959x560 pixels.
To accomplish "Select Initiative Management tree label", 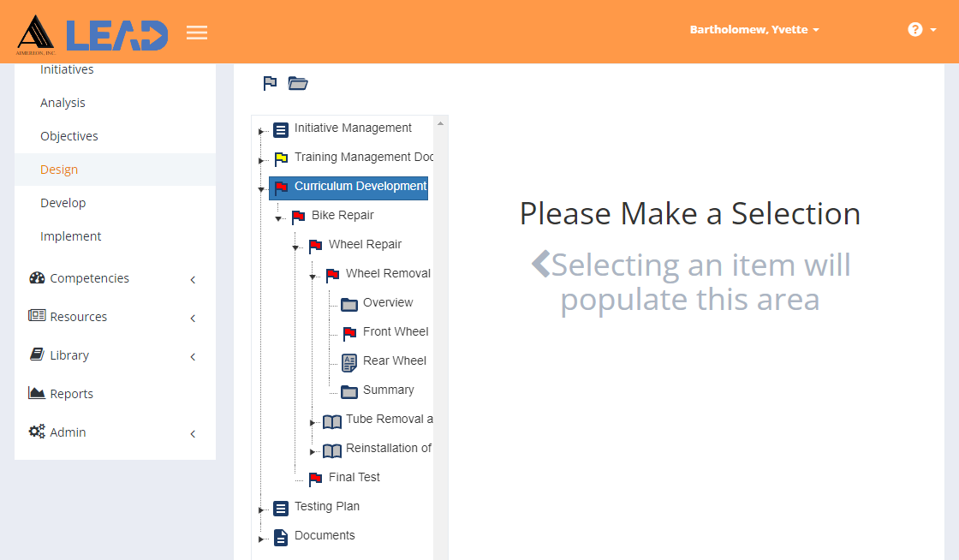I will pos(353,128).
